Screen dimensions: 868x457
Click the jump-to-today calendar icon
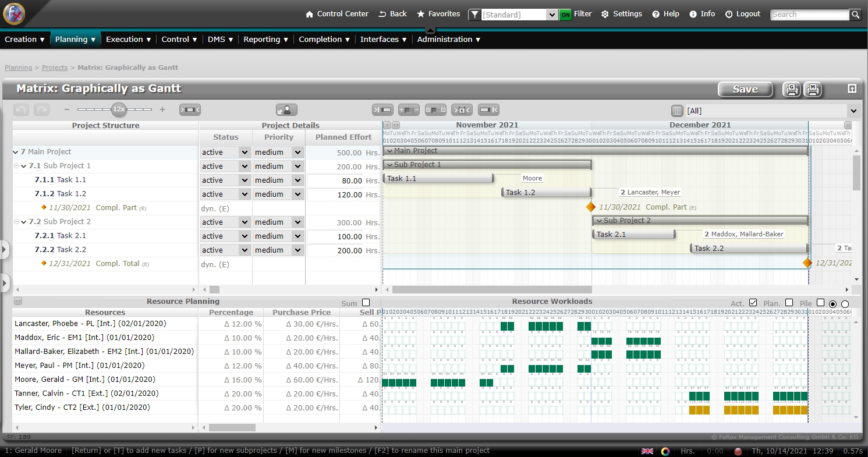[x=462, y=109]
